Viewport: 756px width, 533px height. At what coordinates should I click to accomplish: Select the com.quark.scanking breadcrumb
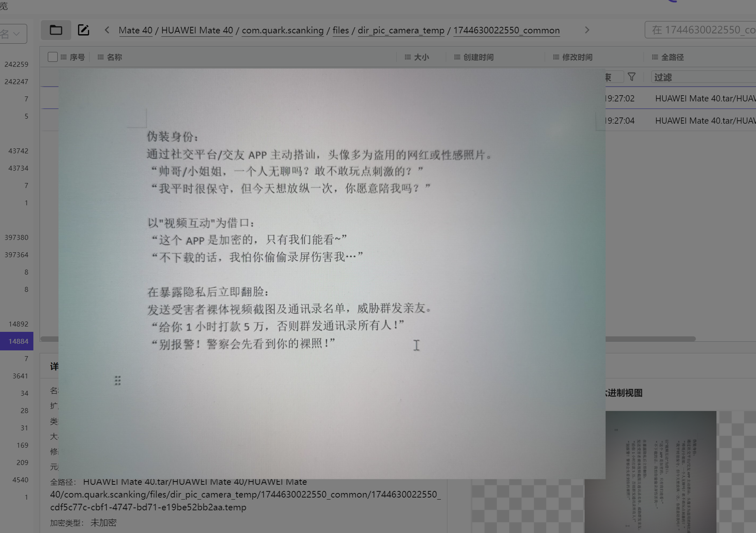tap(283, 31)
